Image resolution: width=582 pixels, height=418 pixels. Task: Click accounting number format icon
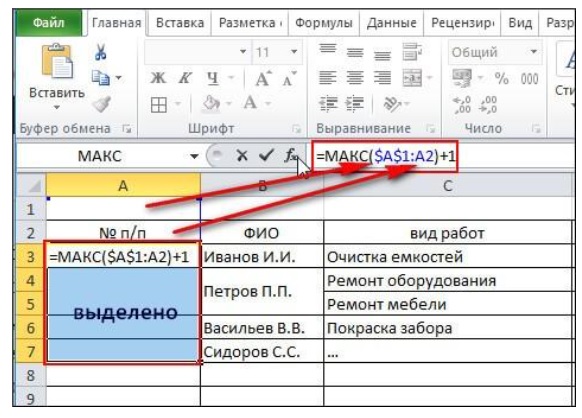pyautogui.click(x=462, y=78)
